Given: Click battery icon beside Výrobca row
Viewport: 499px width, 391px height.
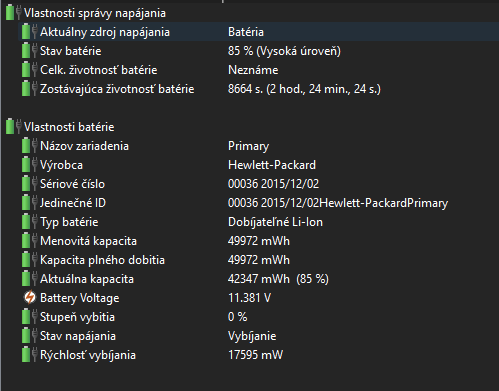Looking at the screenshot, I should coord(29,165).
